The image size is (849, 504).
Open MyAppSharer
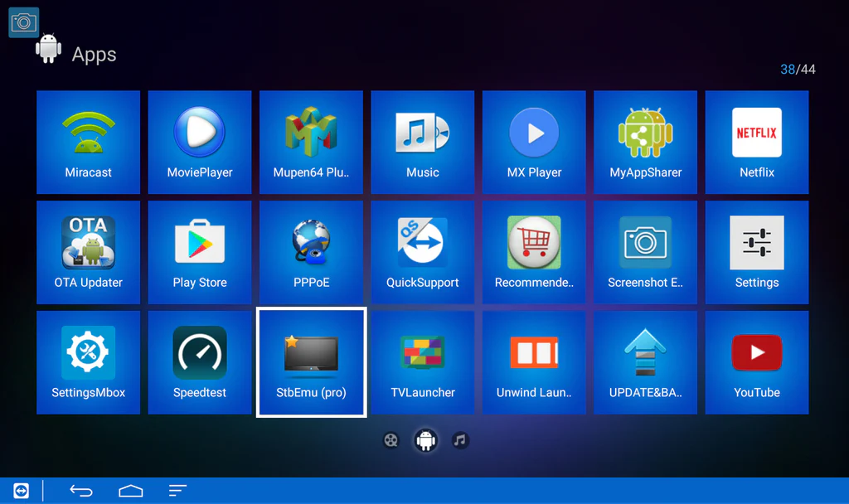tap(644, 141)
